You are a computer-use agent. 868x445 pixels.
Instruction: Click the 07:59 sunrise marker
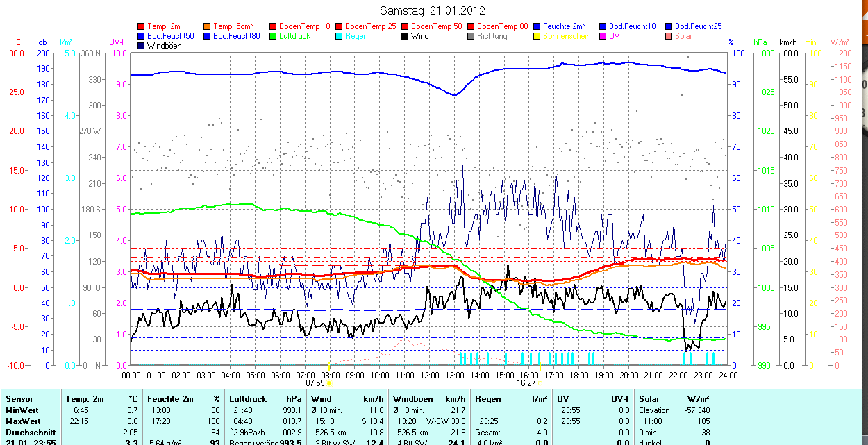(315, 383)
